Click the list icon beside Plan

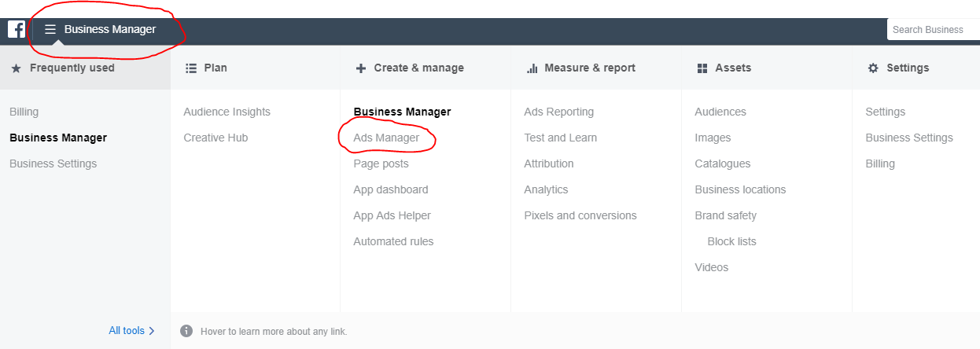click(x=190, y=68)
